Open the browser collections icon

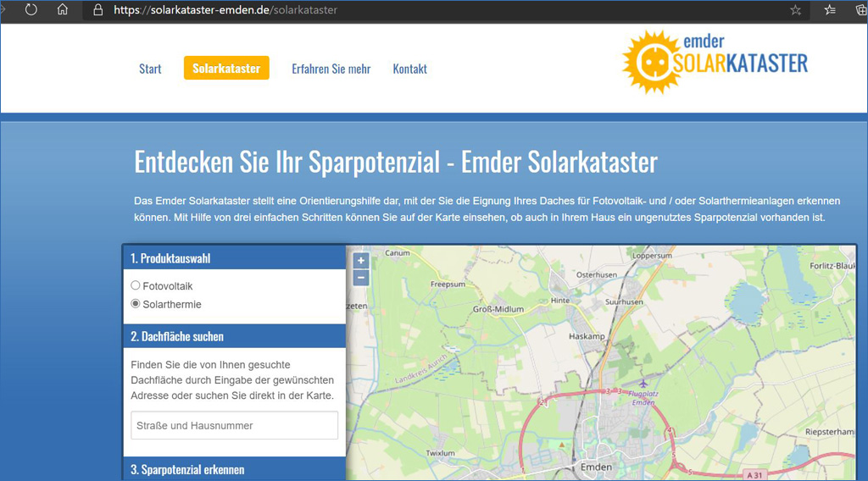tap(860, 10)
